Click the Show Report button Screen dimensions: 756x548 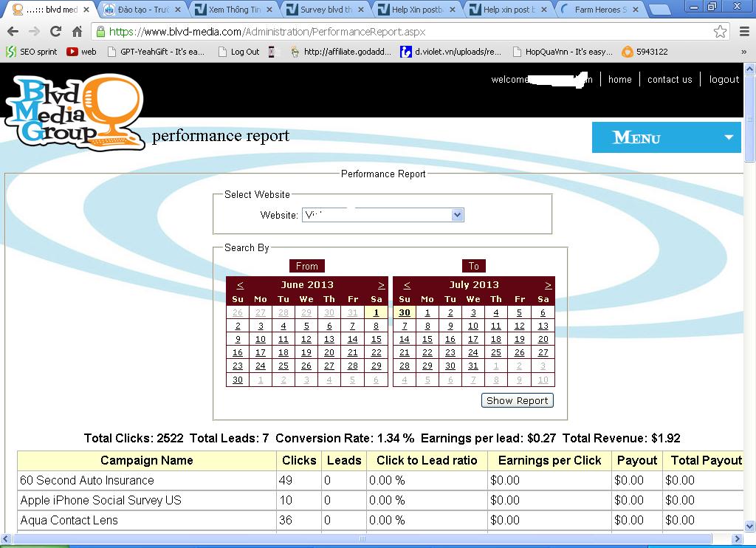tap(518, 400)
